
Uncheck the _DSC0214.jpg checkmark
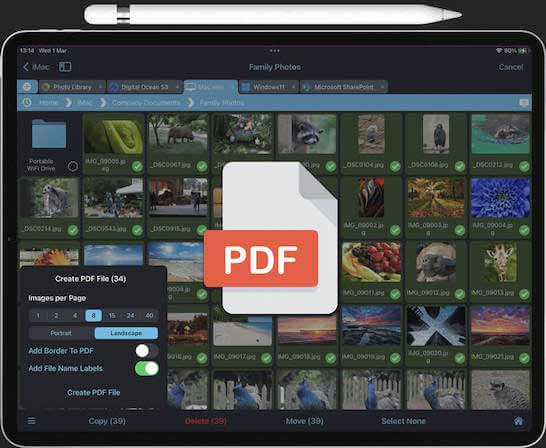[73, 230]
